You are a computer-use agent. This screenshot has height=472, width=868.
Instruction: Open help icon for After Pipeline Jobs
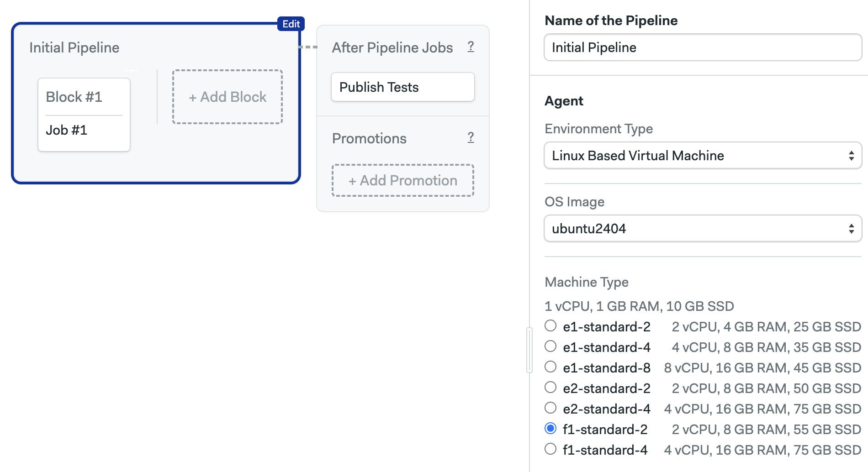471,47
